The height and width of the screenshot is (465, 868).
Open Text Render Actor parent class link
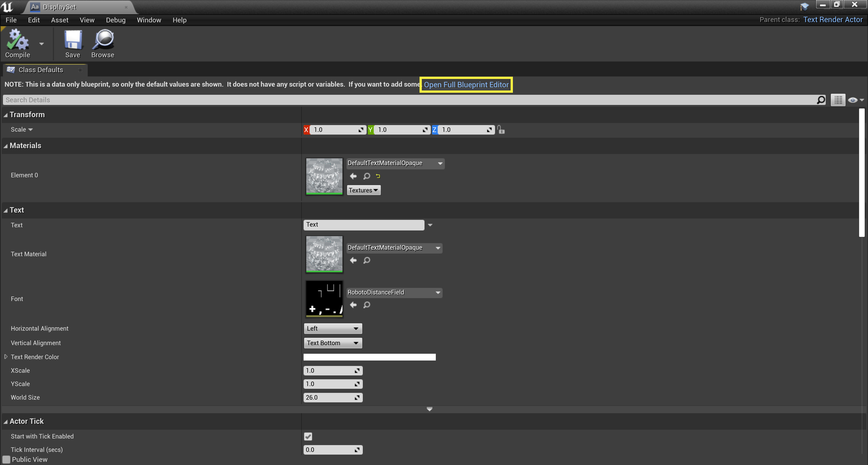coord(833,19)
